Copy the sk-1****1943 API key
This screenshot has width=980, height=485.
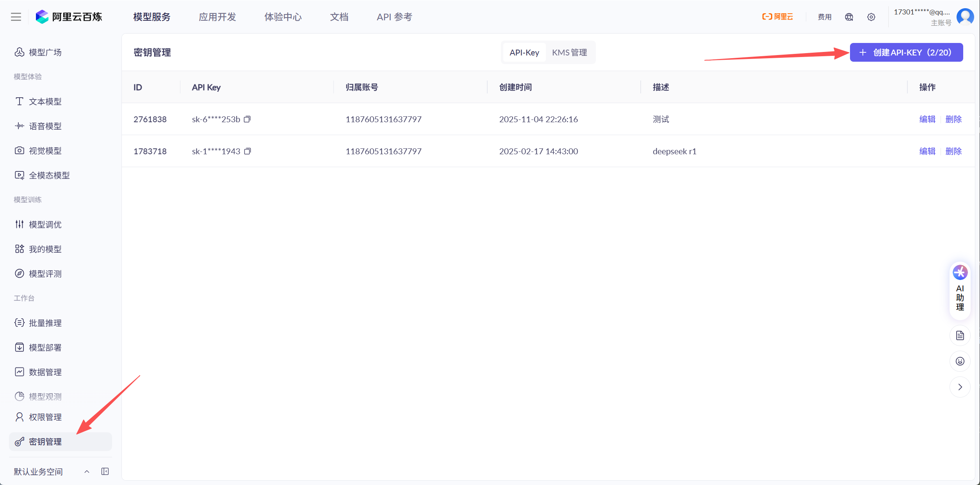tap(247, 151)
